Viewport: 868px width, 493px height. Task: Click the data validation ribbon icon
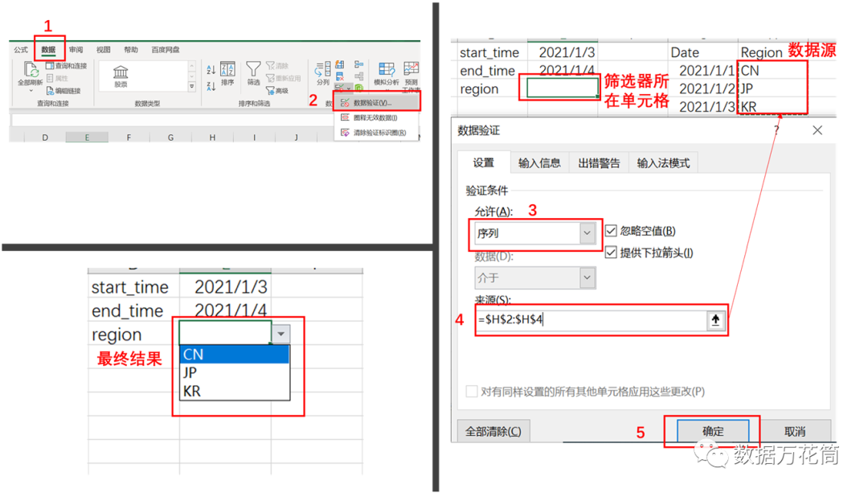(x=339, y=88)
